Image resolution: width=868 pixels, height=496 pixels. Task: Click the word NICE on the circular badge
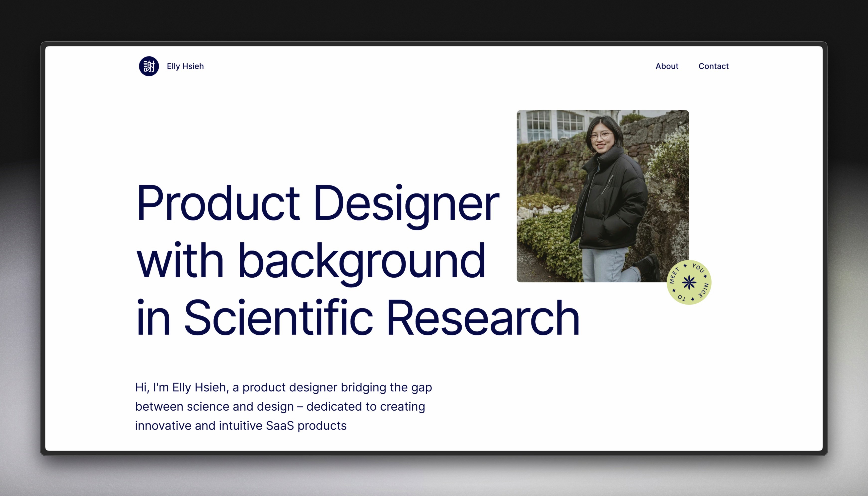(x=704, y=290)
